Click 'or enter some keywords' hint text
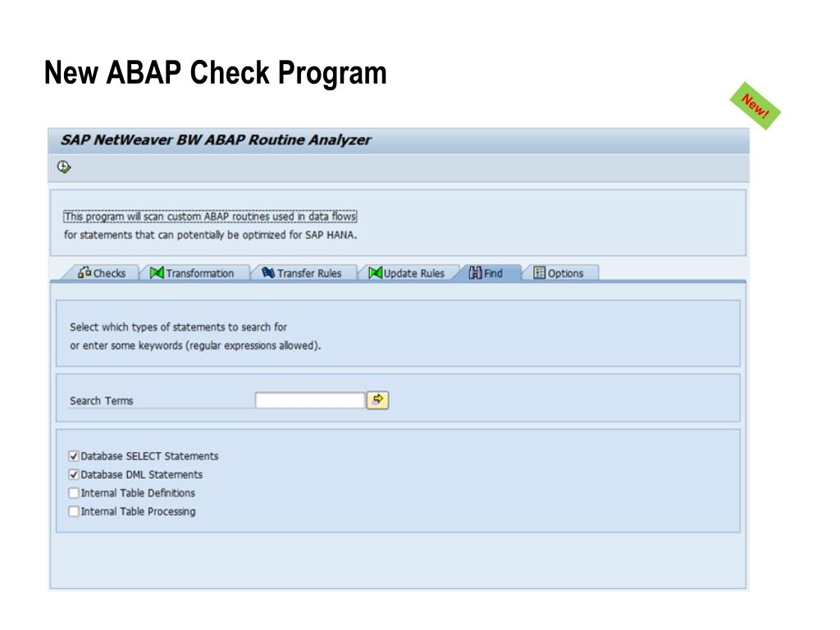The height and width of the screenshot is (630, 840). coord(195,345)
